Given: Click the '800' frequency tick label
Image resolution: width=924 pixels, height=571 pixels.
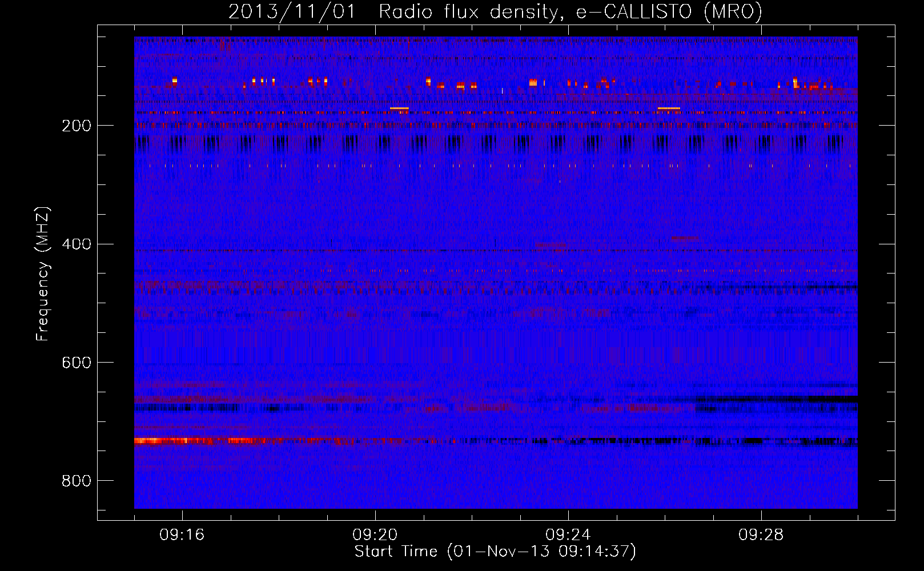Looking at the screenshot, I should pos(77,481).
